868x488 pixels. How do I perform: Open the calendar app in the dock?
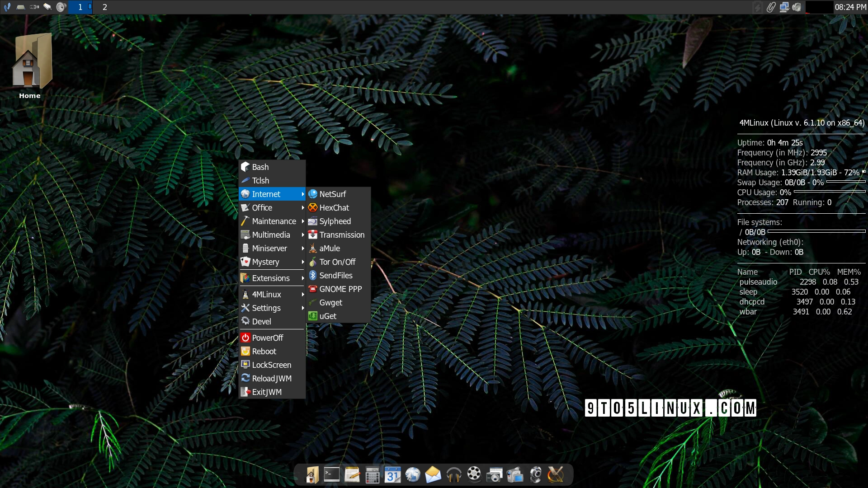392,475
